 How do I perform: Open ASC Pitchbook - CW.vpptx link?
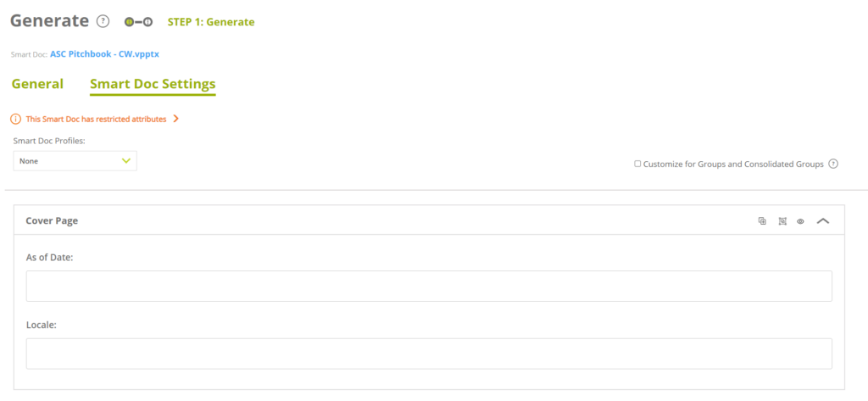click(104, 54)
